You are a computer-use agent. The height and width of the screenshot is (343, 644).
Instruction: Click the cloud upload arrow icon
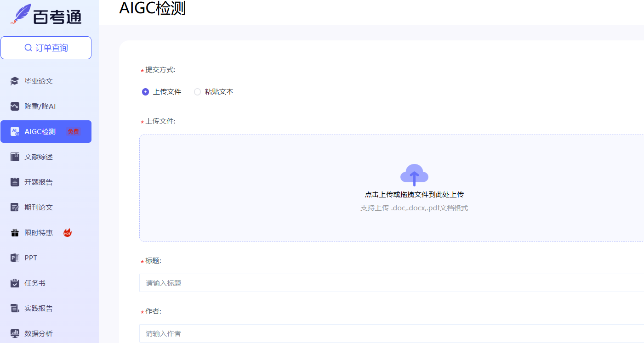(x=414, y=175)
